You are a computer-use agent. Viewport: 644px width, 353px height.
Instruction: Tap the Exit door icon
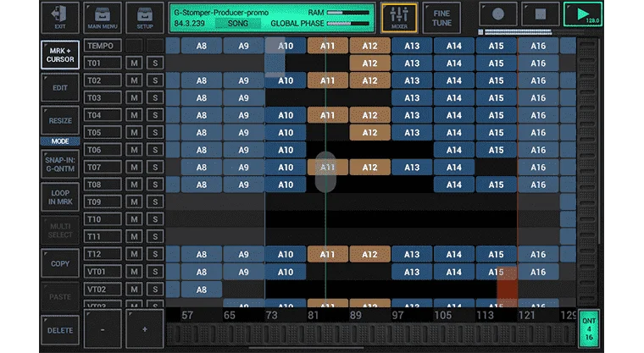[60, 18]
